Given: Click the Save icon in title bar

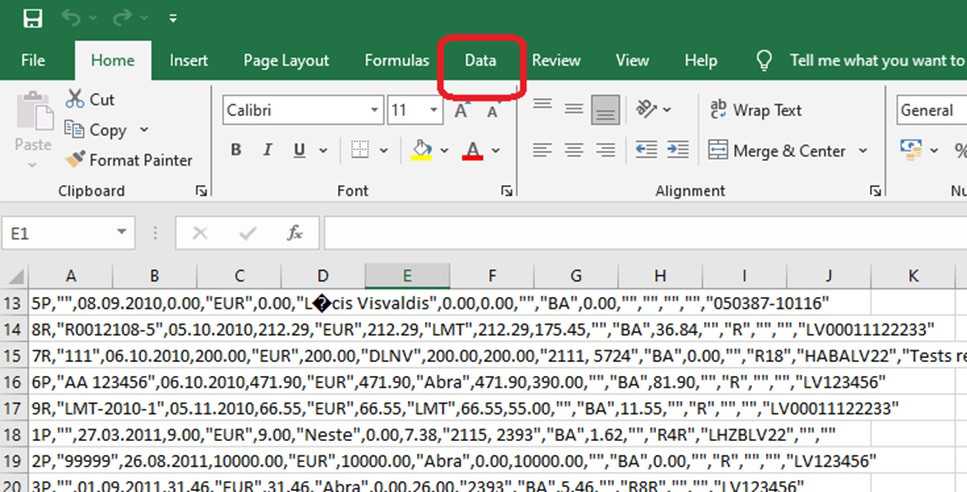Looking at the screenshot, I should [x=33, y=18].
